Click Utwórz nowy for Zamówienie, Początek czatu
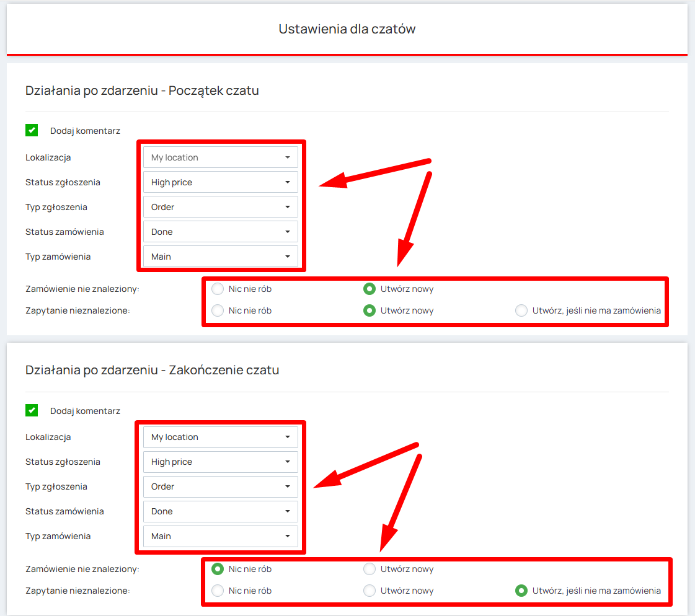Image resolution: width=695 pixels, height=616 pixels. tap(370, 289)
